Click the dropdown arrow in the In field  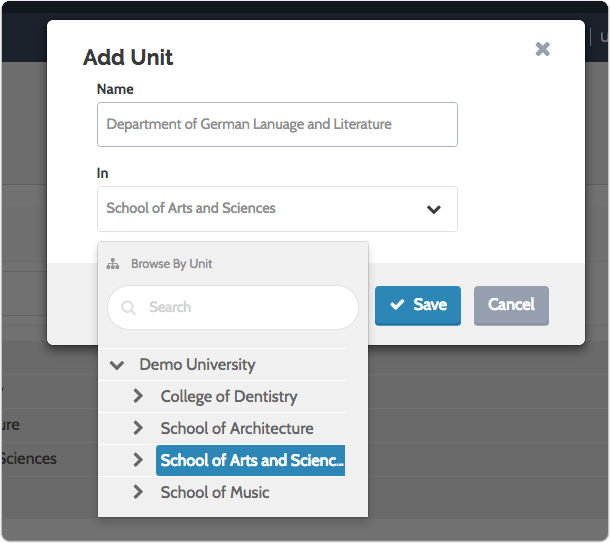click(434, 210)
